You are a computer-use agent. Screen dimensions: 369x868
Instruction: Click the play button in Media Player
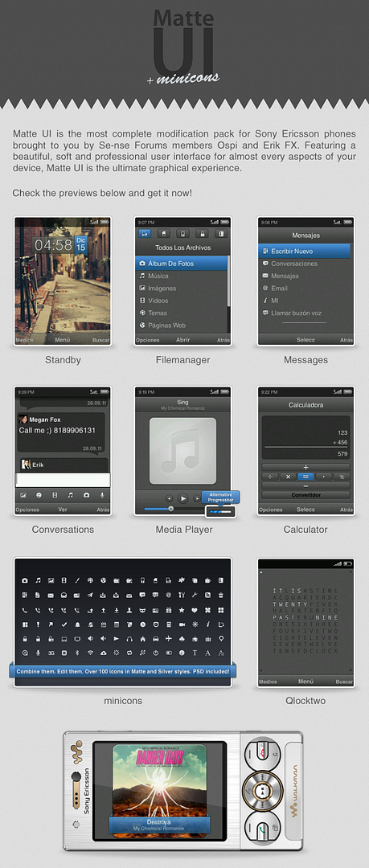coord(182,497)
